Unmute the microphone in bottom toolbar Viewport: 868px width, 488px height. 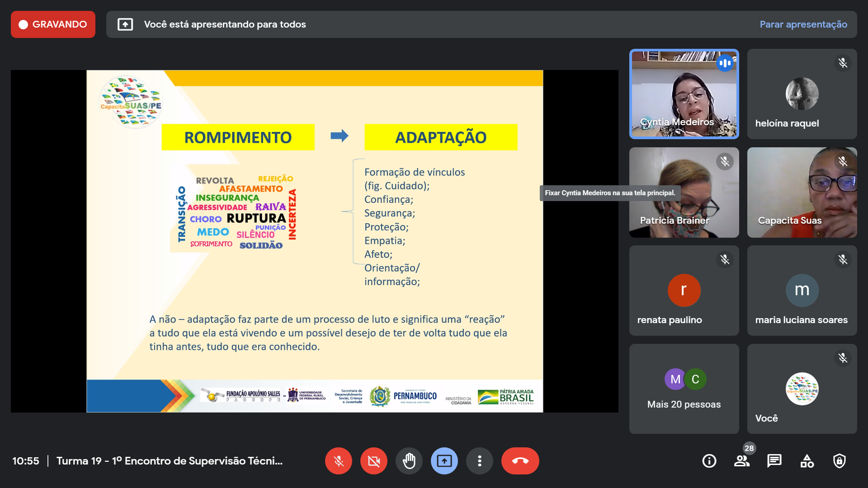[338, 461]
